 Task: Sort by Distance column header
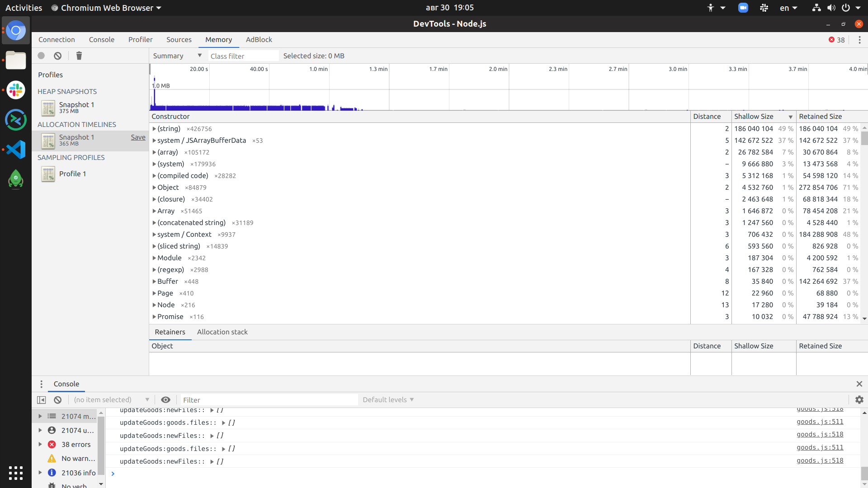tap(711, 117)
